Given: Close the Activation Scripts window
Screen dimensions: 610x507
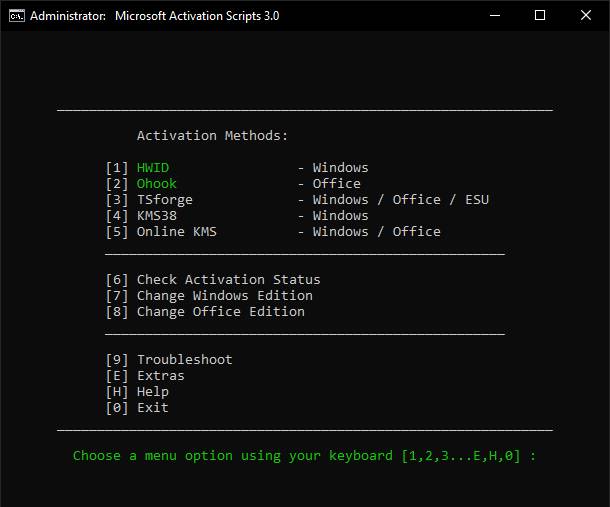Looking at the screenshot, I should (x=585, y=16).
